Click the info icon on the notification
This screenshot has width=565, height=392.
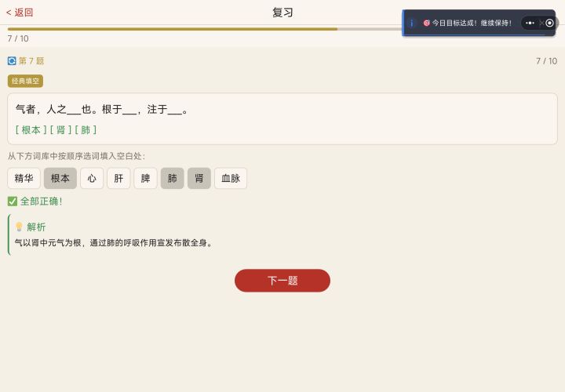tap(411, 23)
